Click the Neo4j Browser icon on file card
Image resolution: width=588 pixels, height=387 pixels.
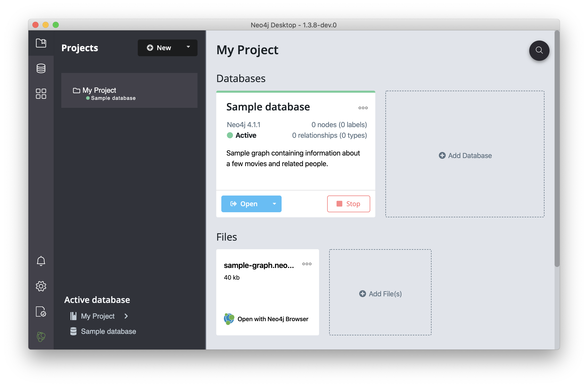tap(229, 319)
